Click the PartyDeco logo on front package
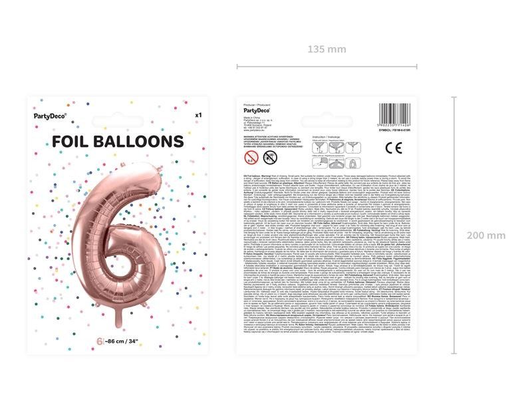 click(51, 116)
